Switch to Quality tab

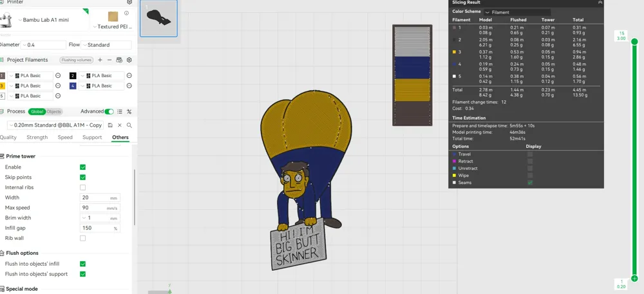tap(8, 138)
